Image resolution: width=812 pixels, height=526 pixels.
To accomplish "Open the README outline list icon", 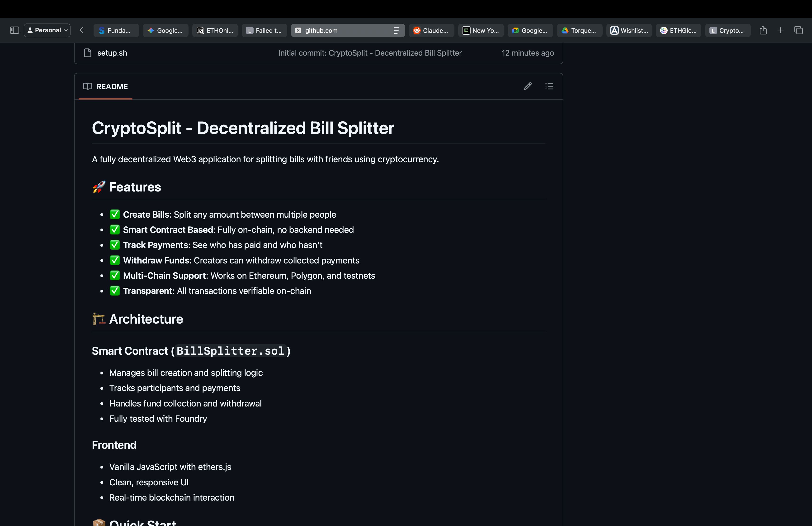I will coord(549,86).
